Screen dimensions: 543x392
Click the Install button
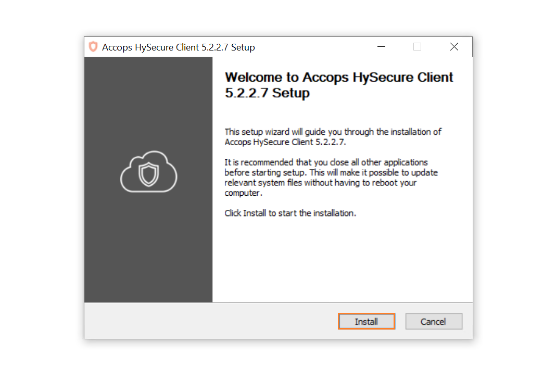click(x=367, y=321)
